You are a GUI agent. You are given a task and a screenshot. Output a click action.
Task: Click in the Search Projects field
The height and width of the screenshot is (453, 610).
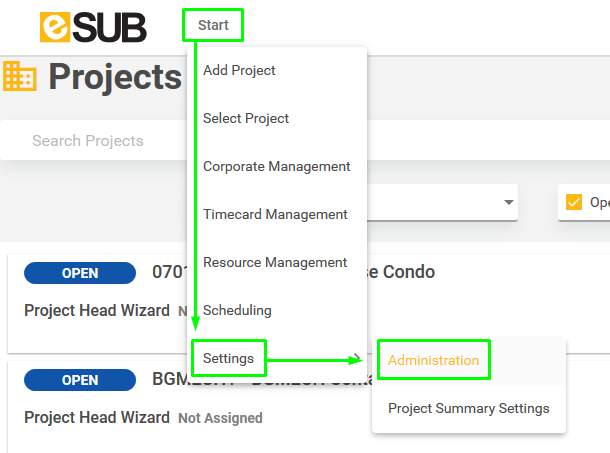tap(93, 140)
